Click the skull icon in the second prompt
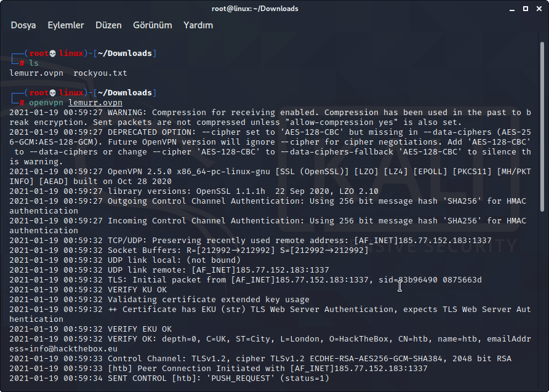549x392 pixels. tap(52, 93)
